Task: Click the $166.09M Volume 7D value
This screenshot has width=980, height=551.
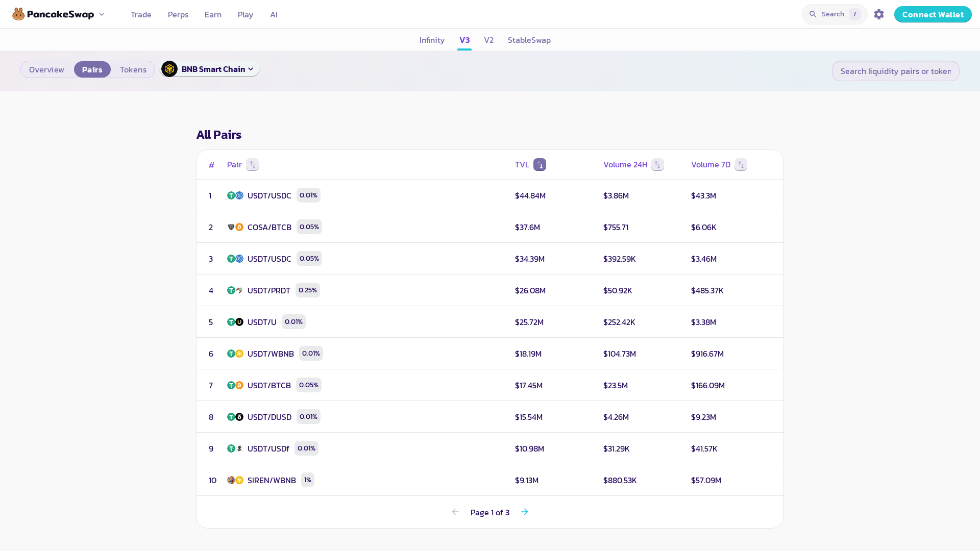Action: (x=708, y=385)
